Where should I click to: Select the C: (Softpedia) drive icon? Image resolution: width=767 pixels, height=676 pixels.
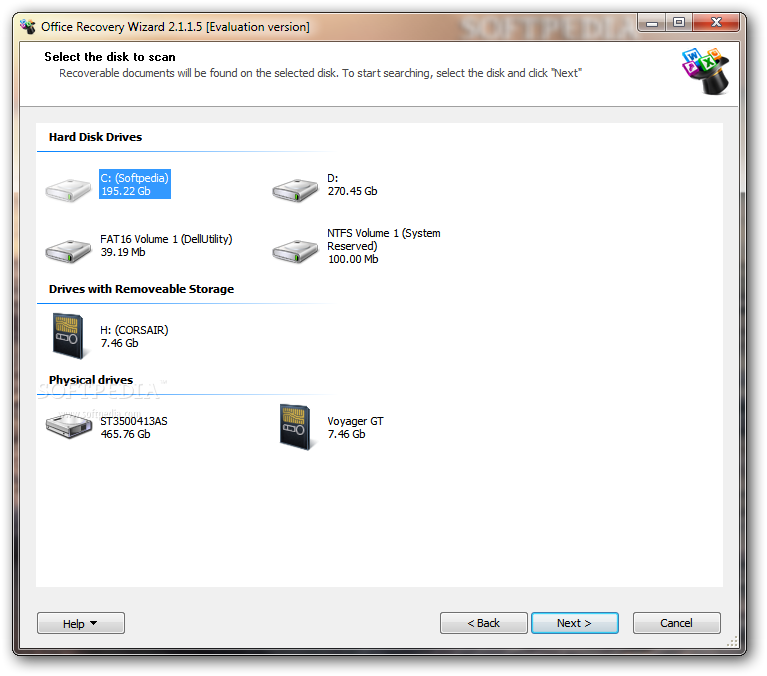68,190
